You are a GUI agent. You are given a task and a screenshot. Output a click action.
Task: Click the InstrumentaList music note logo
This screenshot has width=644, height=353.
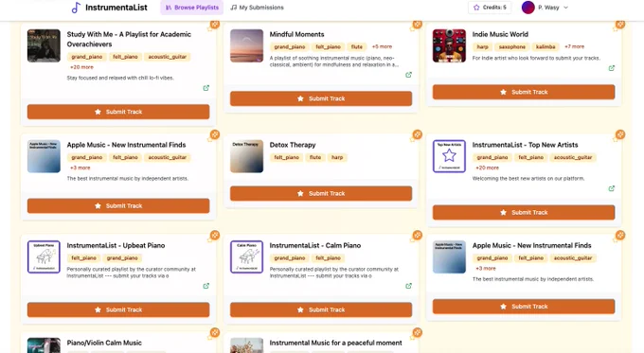76,8
